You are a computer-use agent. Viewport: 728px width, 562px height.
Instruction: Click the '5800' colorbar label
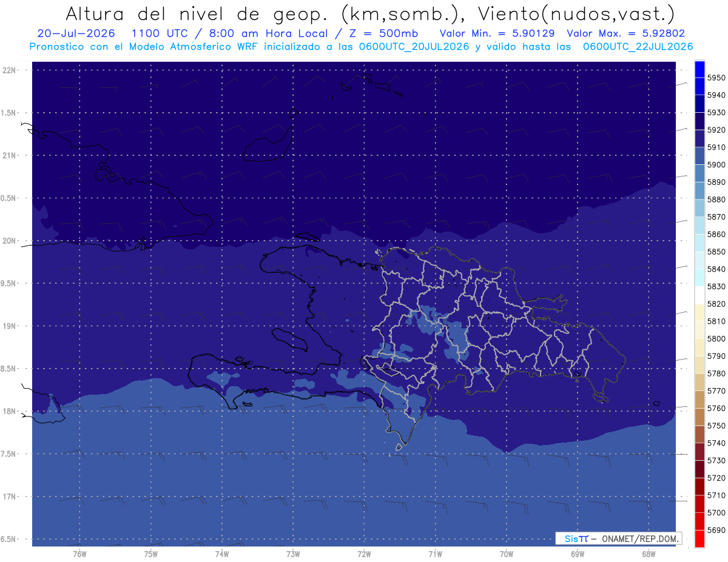pyautogui.click(x=716, y=339)
